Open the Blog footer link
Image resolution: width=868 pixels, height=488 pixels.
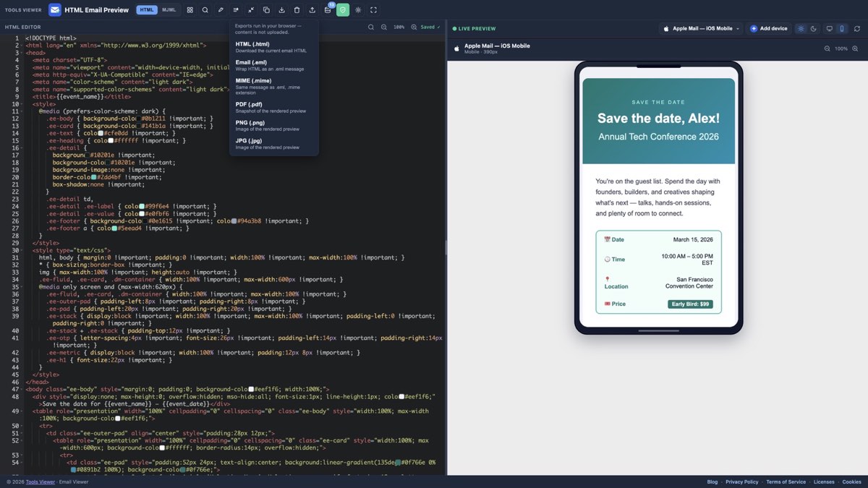tap(712, 481)
